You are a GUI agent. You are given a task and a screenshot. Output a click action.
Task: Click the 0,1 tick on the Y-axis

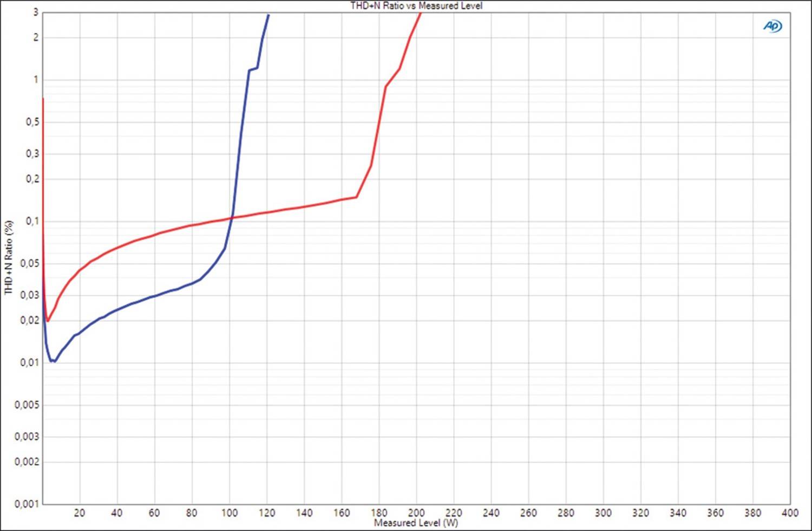[x=32, y=221]
